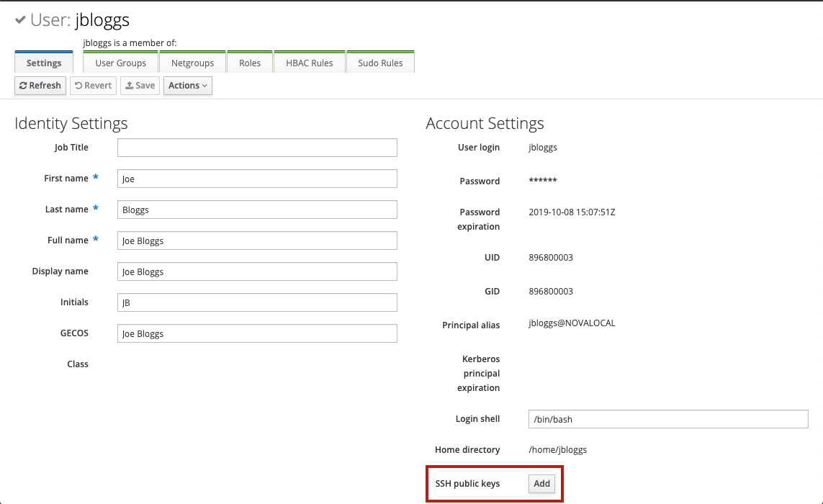This screenshot has width=823, height=504.
Task: Switch to the User Groups tab
Action: pyautogui.click(x=120, y=63)
